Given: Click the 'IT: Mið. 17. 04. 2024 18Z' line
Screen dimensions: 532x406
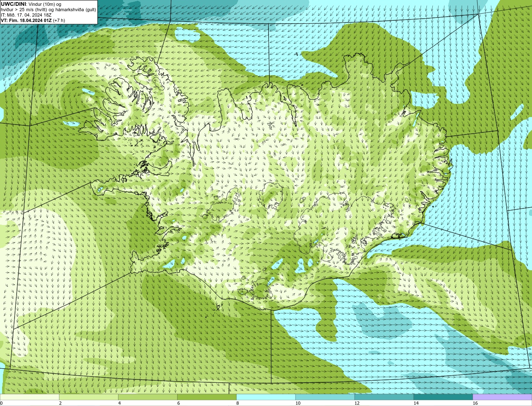Looking at the screenshot, I should click(26, 15).
